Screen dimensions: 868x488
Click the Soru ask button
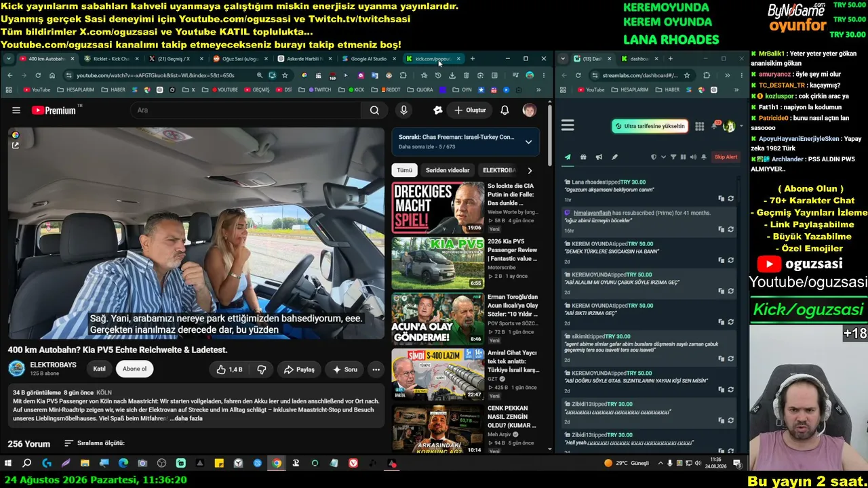point(344,369)
